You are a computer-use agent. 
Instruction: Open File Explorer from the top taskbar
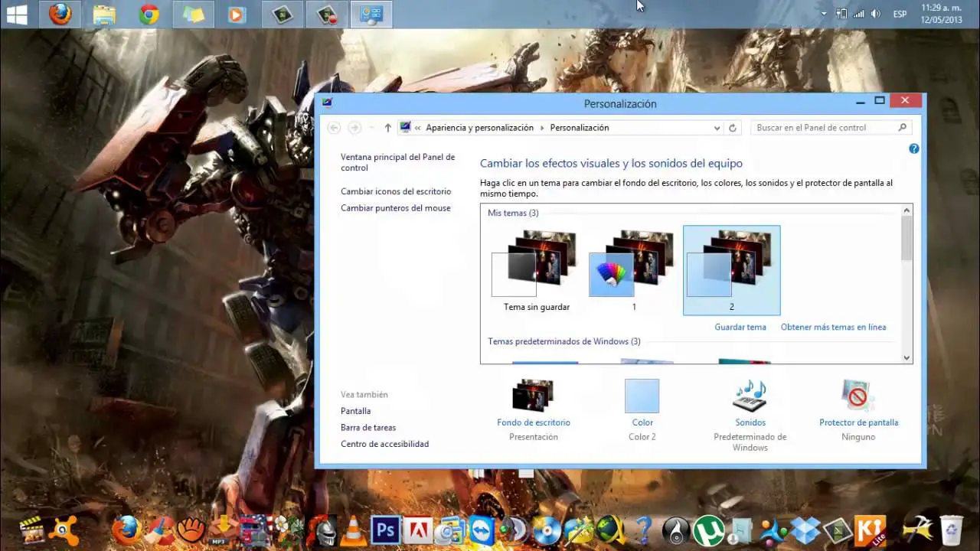(104, 14)
